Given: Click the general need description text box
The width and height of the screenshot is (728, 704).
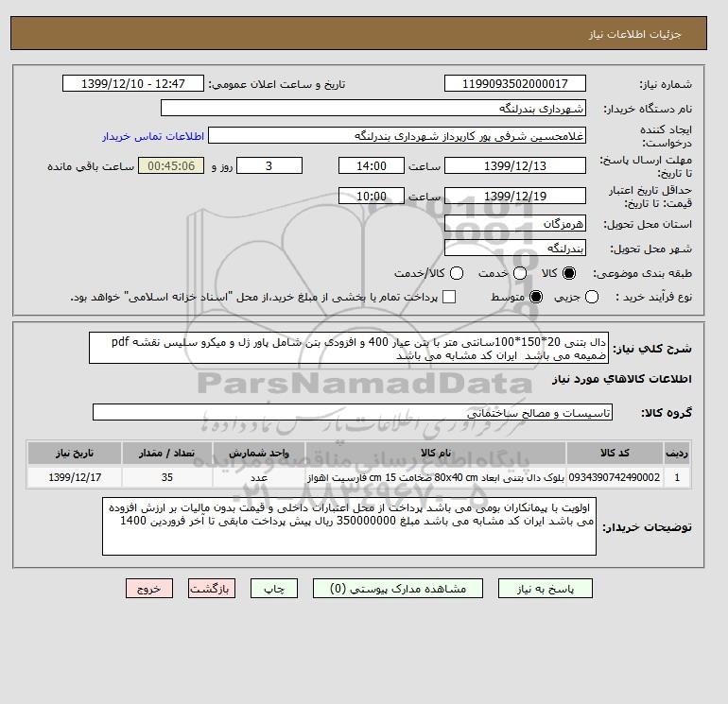Looking at the screenshot, I should [x=349, y=348].
